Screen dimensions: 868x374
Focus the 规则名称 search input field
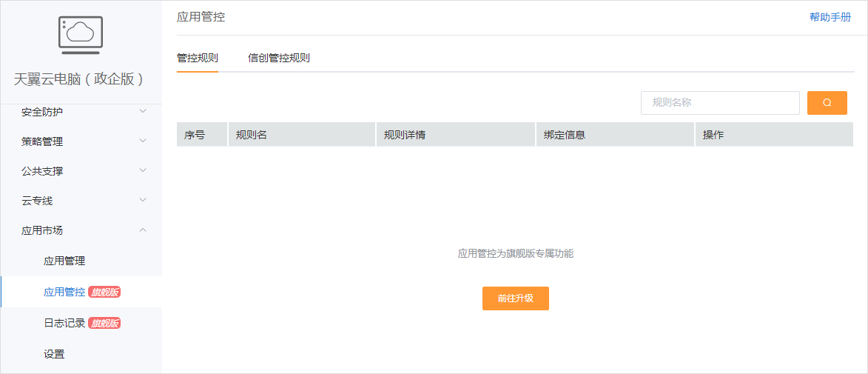coord(720,103)
